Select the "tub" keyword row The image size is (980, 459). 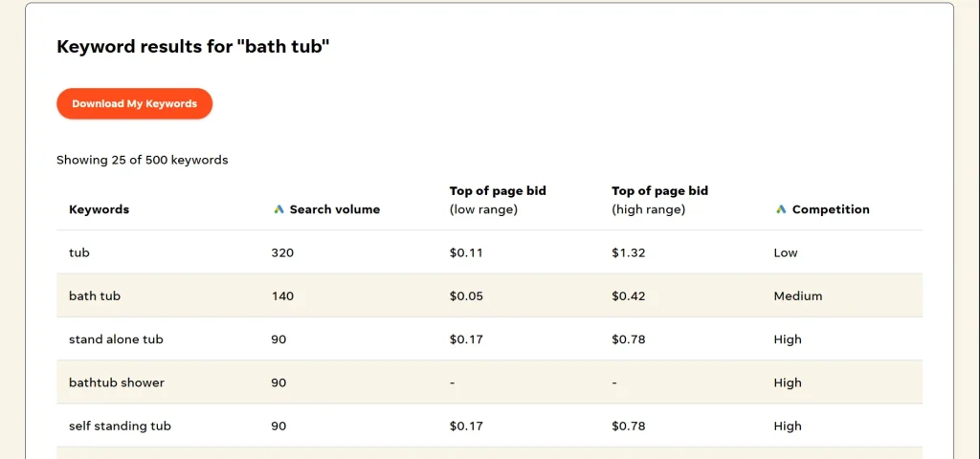click(x=78, y=252)
